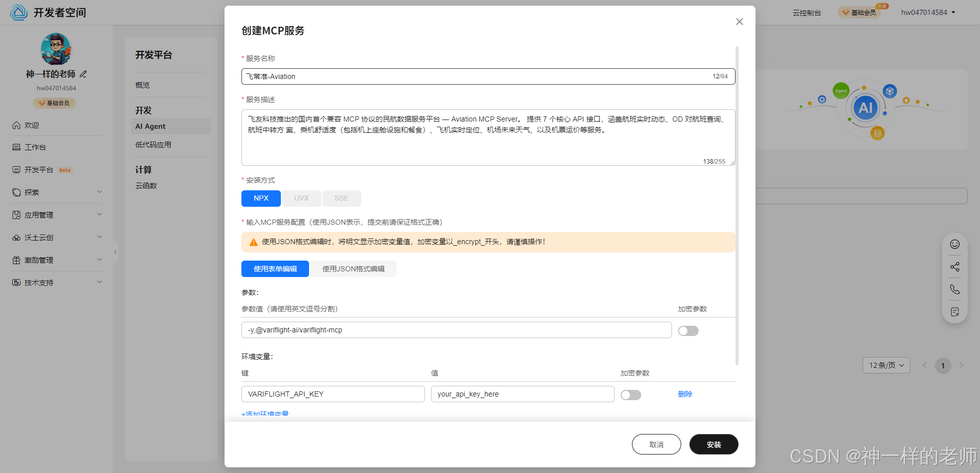Open the 开发平台 sidebar icon
This screenshot has height=473, width=980.
(16, 170)
